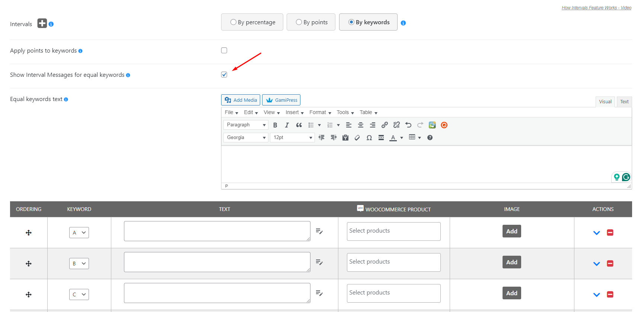Select By points interval option
The width and height of the screenshot is (644, 312).
[x=311, y=22]
